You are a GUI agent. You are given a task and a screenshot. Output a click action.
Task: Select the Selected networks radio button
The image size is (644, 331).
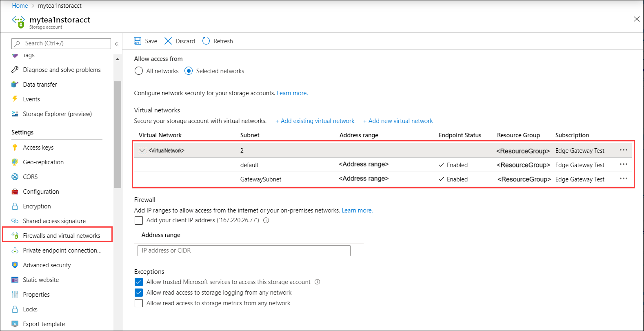point(189,71)
